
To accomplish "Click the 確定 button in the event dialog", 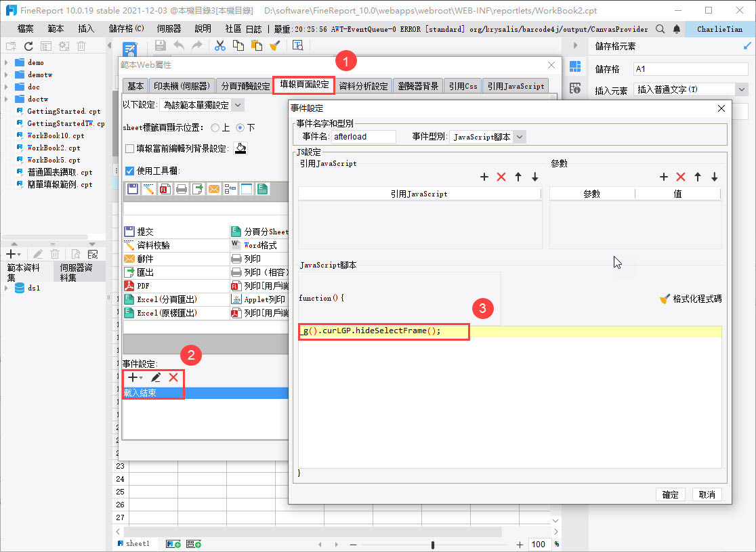I will (x=670, y=495).
